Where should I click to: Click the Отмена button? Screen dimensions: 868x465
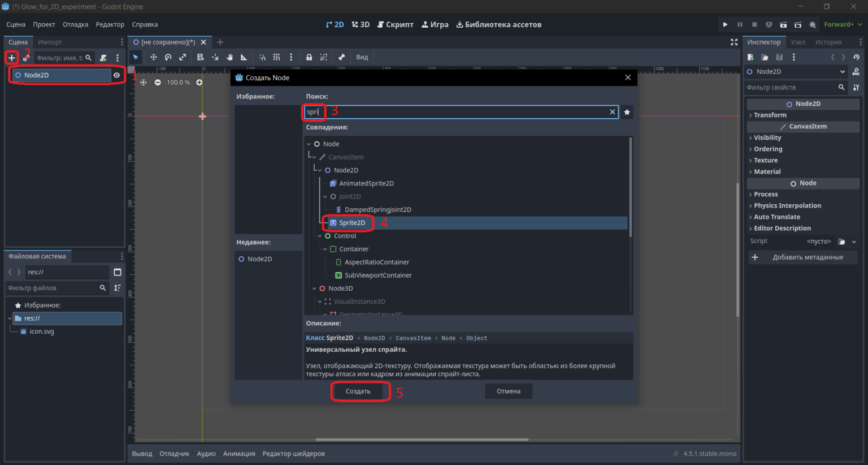click(509, 391)
